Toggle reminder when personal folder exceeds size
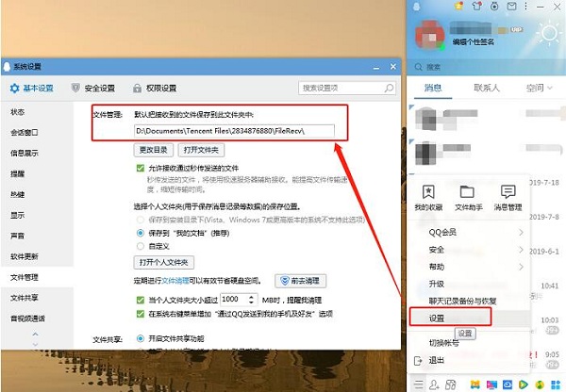 coord(141,300)
